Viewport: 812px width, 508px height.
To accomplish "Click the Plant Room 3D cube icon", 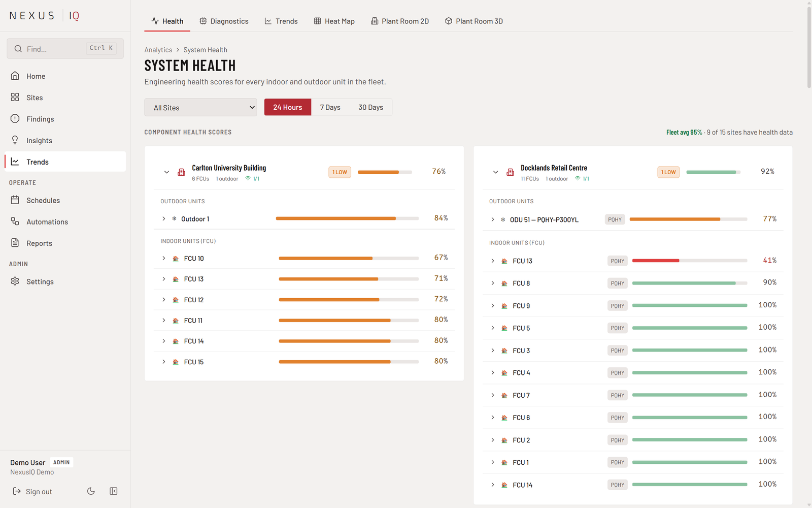I will [x=449, y=21].
